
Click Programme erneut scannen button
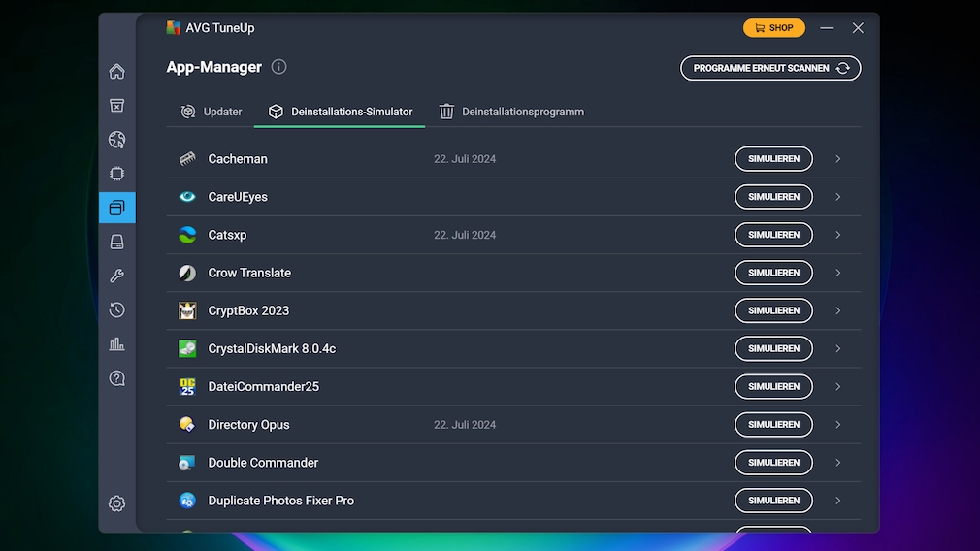coord(770,68)
